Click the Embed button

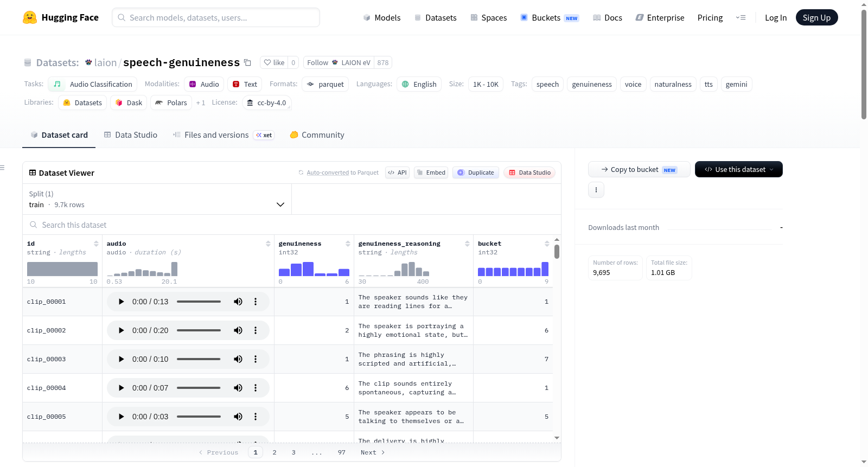[431, 172]
